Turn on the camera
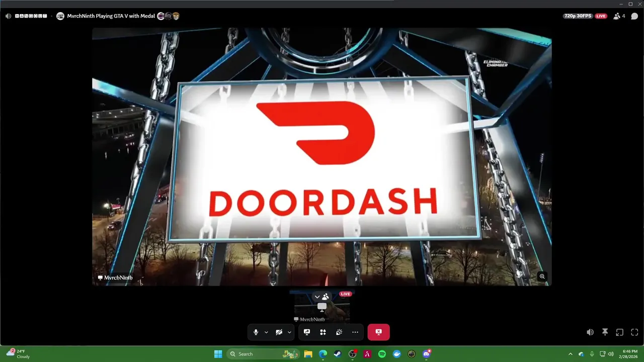This screenshot has width=644, height=362. pos(279,332)
